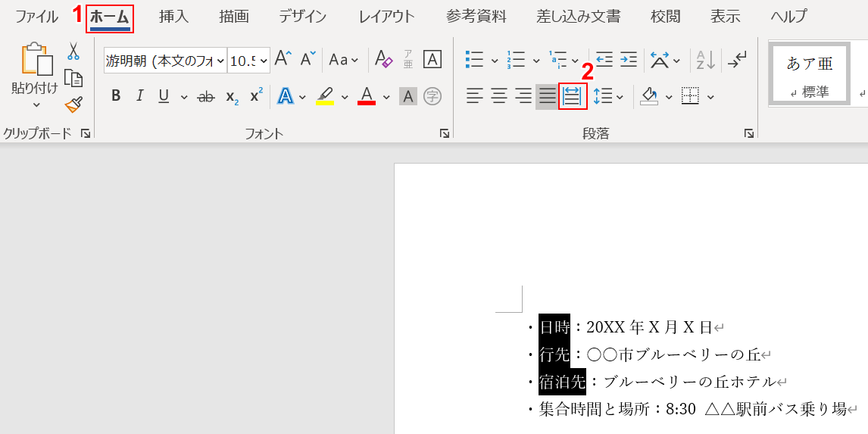Click the Show paragraph marks icon
The width and height of the screenshot is (868, 434).
737,60
